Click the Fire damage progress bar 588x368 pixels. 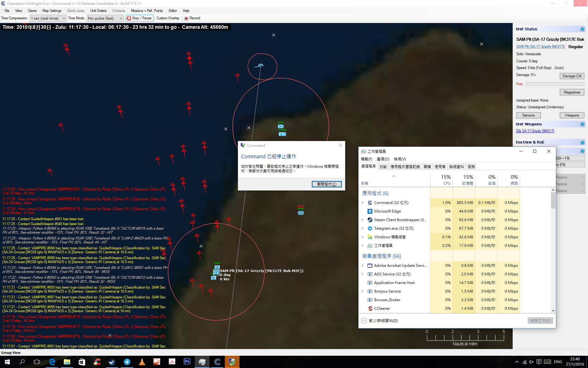(x=555, y=84)
